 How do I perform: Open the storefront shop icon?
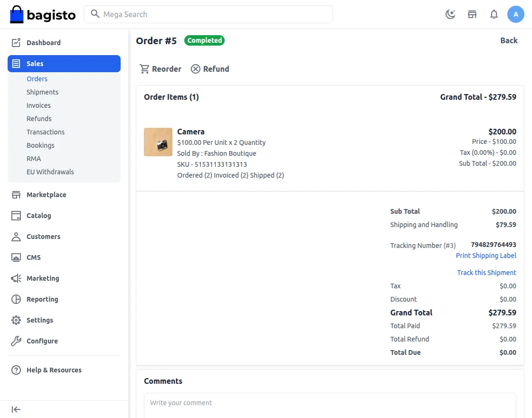(x=472, y=14)
